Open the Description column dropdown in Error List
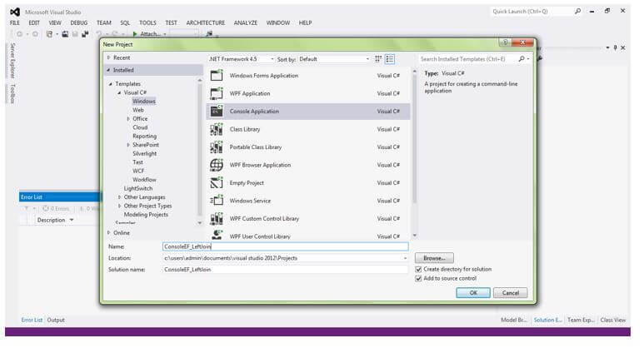 (72, 220)
